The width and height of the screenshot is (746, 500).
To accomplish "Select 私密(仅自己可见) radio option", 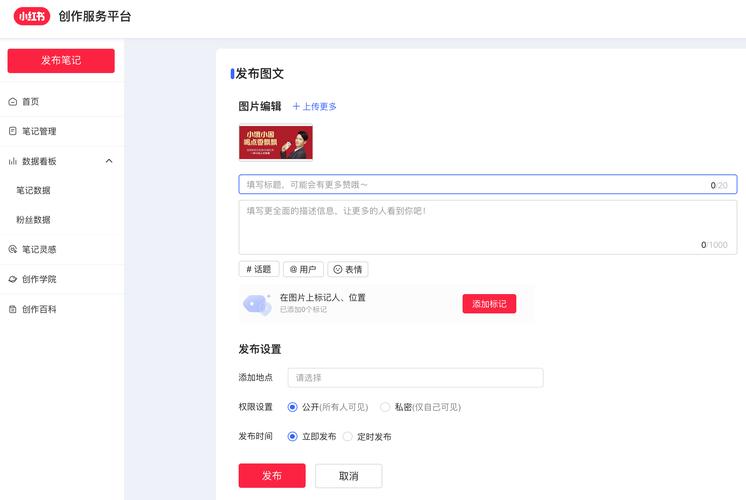I will tap(385, 407).
